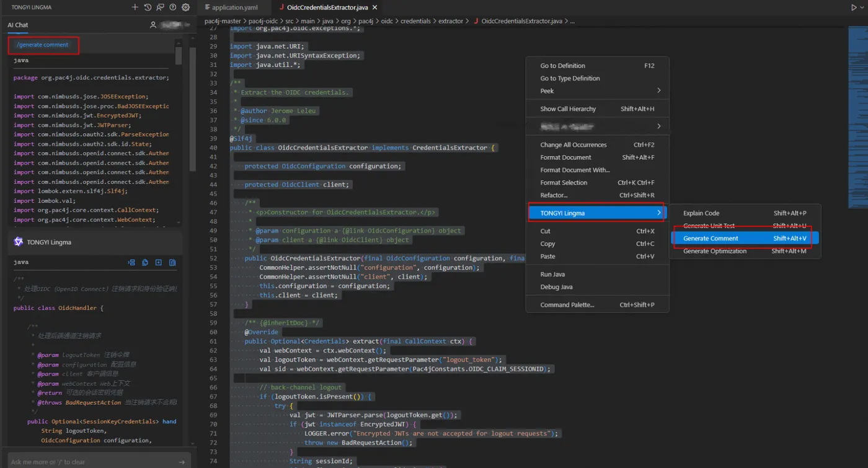Screen dimensions: 868x468
Task: Close the OidcCredentialsExtractor.java tab
Action: coord(376,7)
